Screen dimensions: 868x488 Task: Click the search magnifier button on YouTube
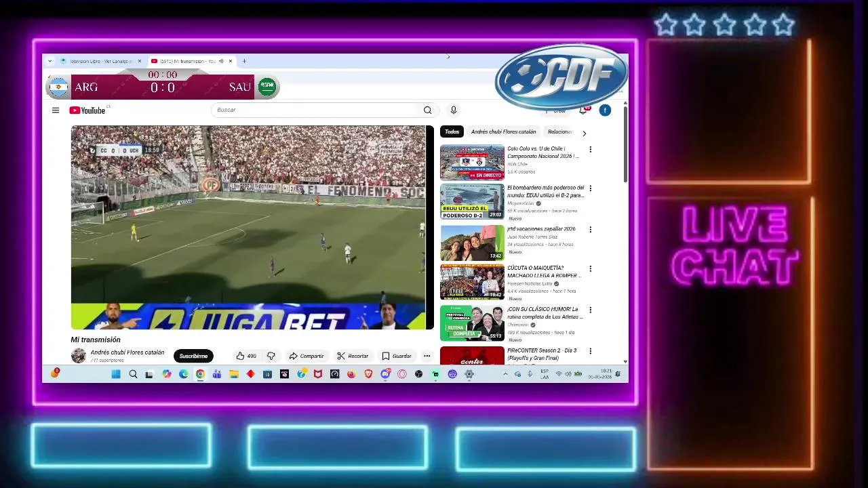click(427, 110)
